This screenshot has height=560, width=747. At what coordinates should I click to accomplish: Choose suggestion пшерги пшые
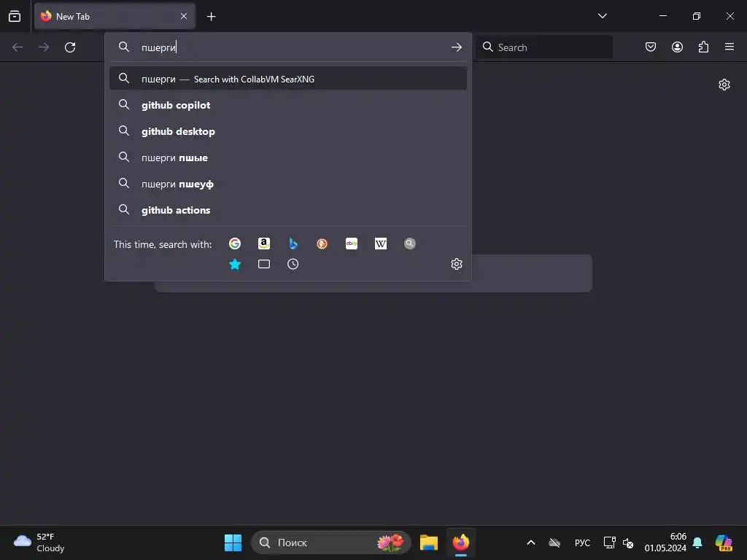click(x=287, y=157)
